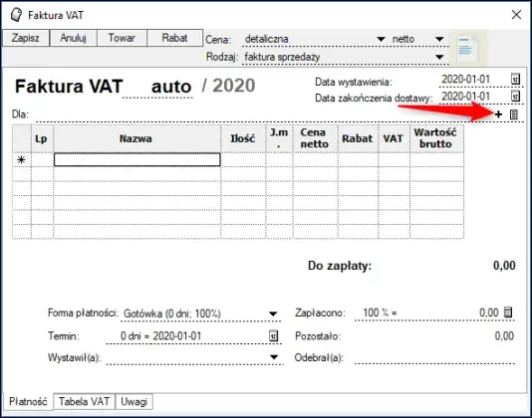The image size is (532, 418).
Task: Click the calculator icon beside Zapłacono
Action: [507, 313]
